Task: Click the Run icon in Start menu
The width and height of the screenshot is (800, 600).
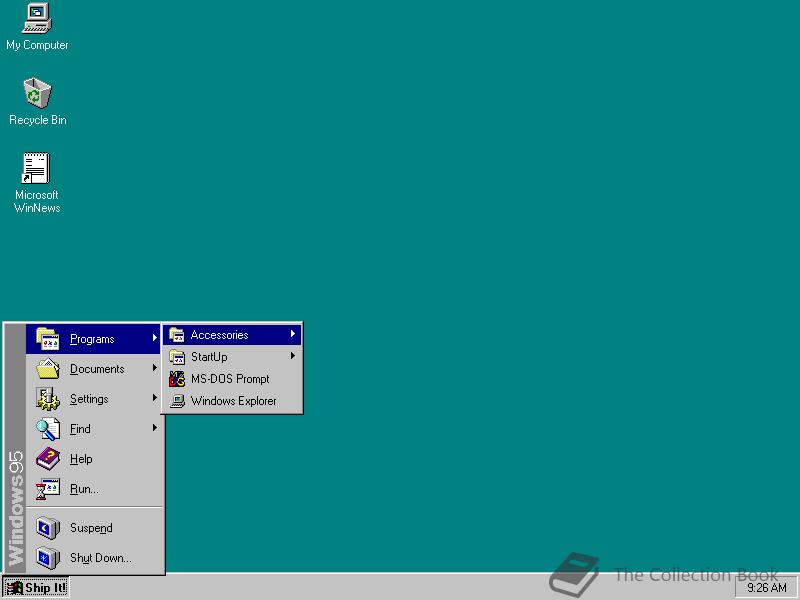Action: point(47,489)
